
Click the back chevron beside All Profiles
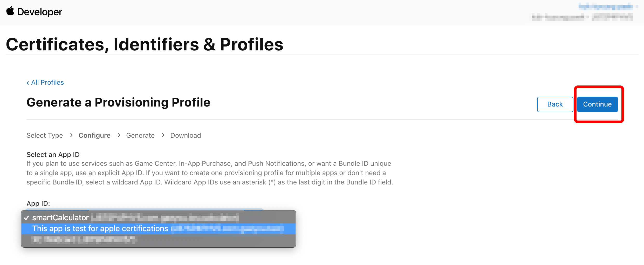[28, 83]
